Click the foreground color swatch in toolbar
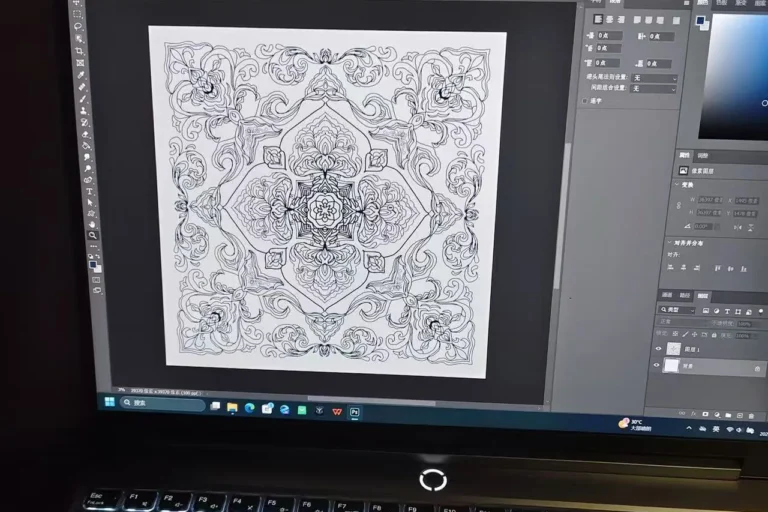This screenshot has width=768, height=512. tap(93, 265)
